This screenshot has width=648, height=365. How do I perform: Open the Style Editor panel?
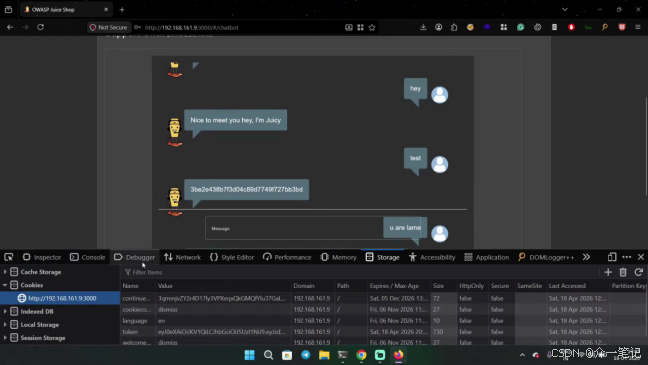pyautogui.click(x=232, y=257)
